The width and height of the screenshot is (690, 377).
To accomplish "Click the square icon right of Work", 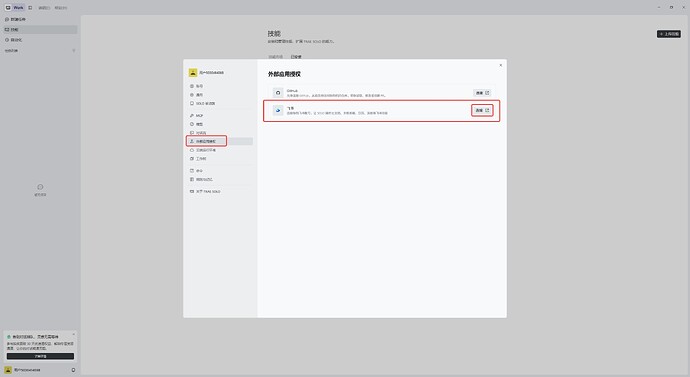I will point(30,7).
